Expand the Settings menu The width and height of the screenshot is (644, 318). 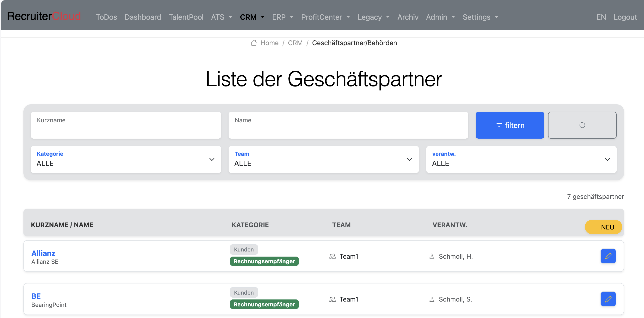pos(480,17)
